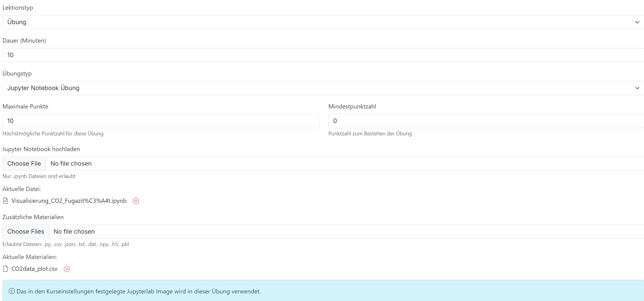Focus the Dauer (Minuten) input field
644x301 pixels.
point(321,55)
